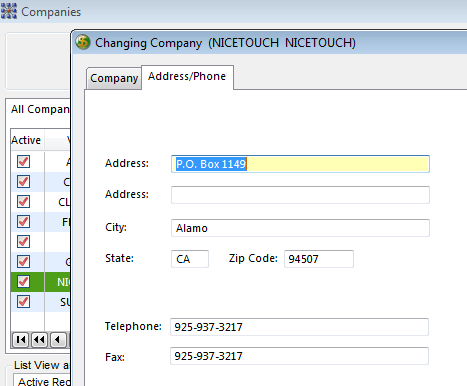Switch to the Company tab
Screen dimensions: 467x386
coord(114,78)
